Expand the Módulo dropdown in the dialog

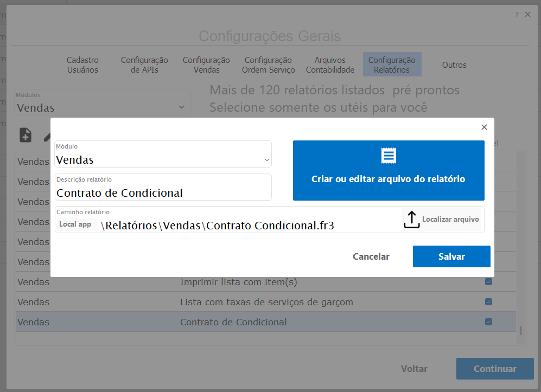[x=266, y=160]
